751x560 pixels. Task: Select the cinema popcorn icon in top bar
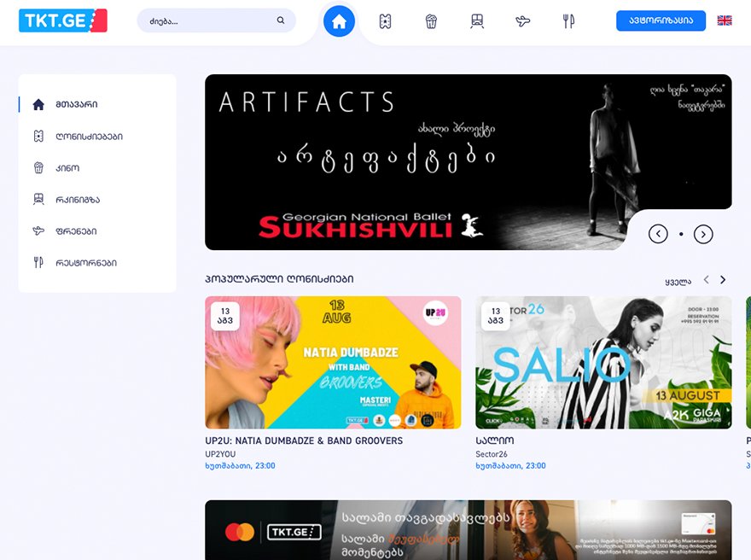click(431, 21)
